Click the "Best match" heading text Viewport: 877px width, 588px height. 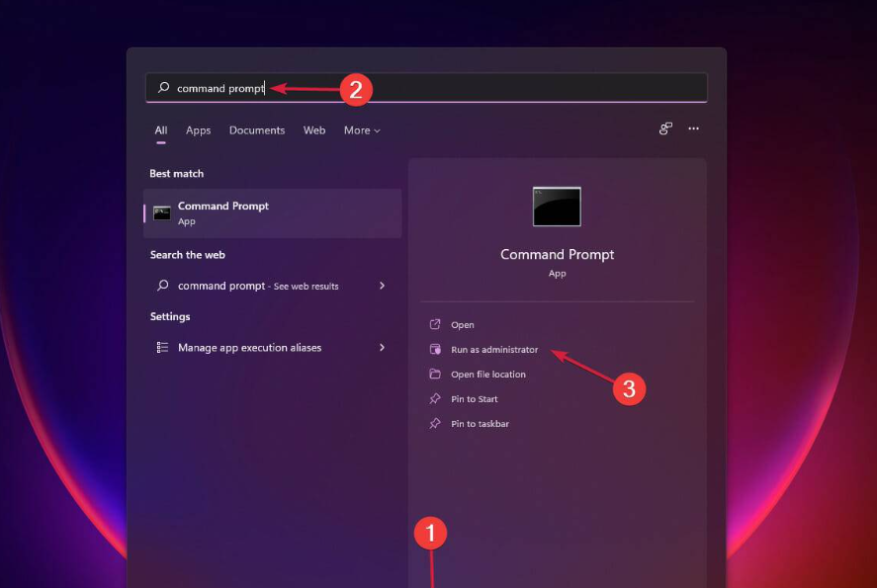tap(177, 174)
